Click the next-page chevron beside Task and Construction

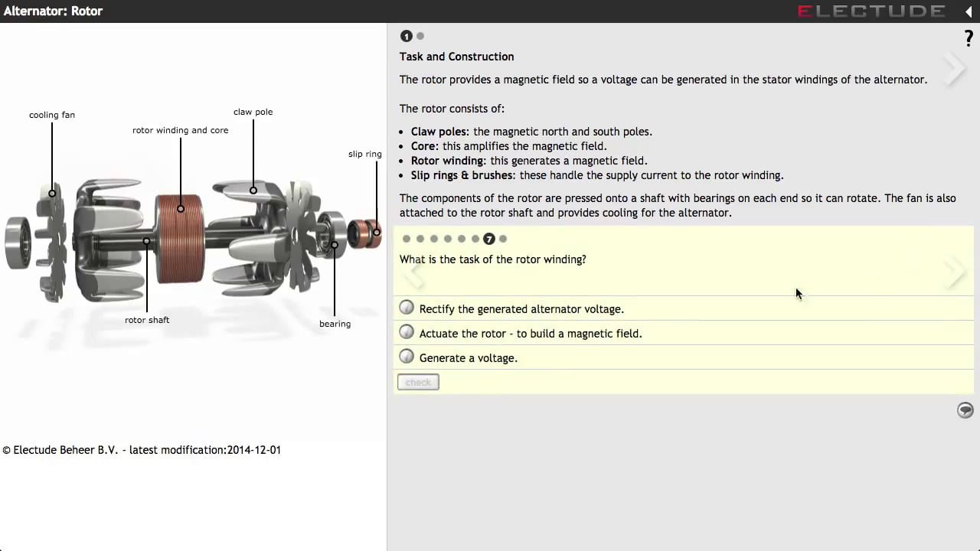(954, 69)
